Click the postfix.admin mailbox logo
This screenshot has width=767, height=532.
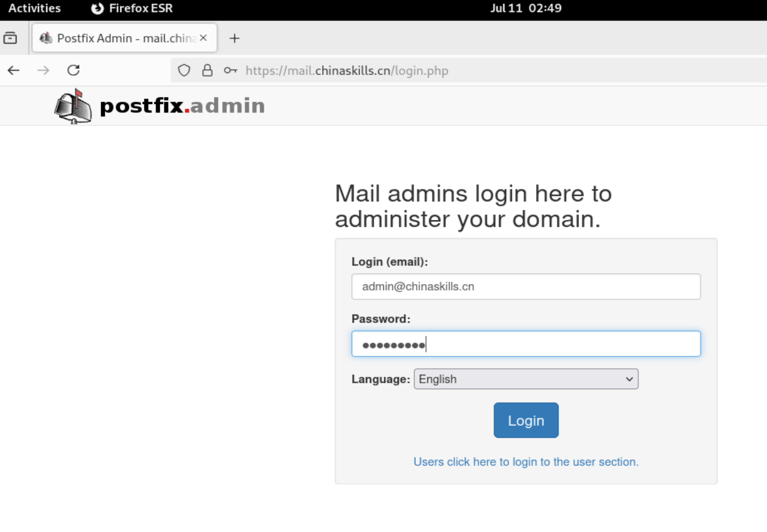click(x=73, y=106)
